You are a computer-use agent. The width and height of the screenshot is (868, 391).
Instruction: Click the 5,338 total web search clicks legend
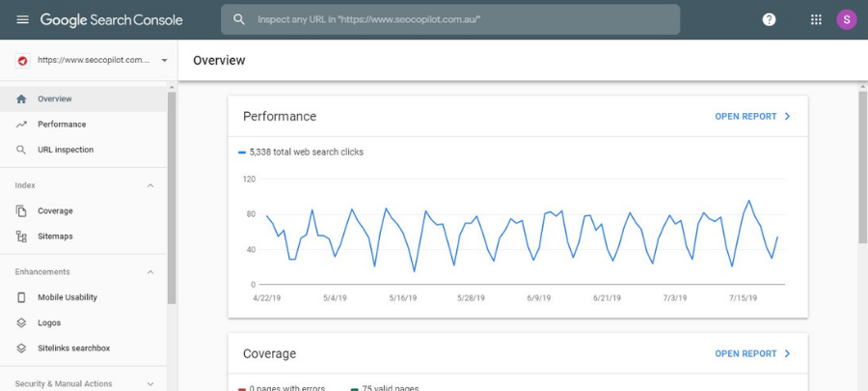[301, 152]
